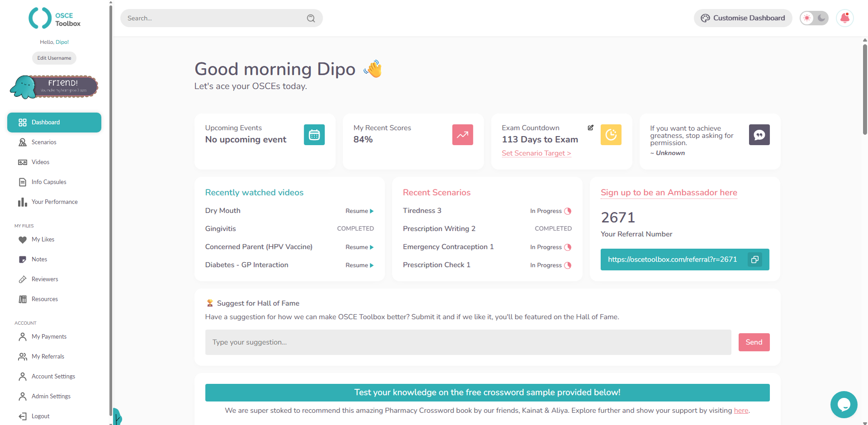Click the search magnifier icon
The width and height of the screenshot is (868, 425).
tap(311, 18)
